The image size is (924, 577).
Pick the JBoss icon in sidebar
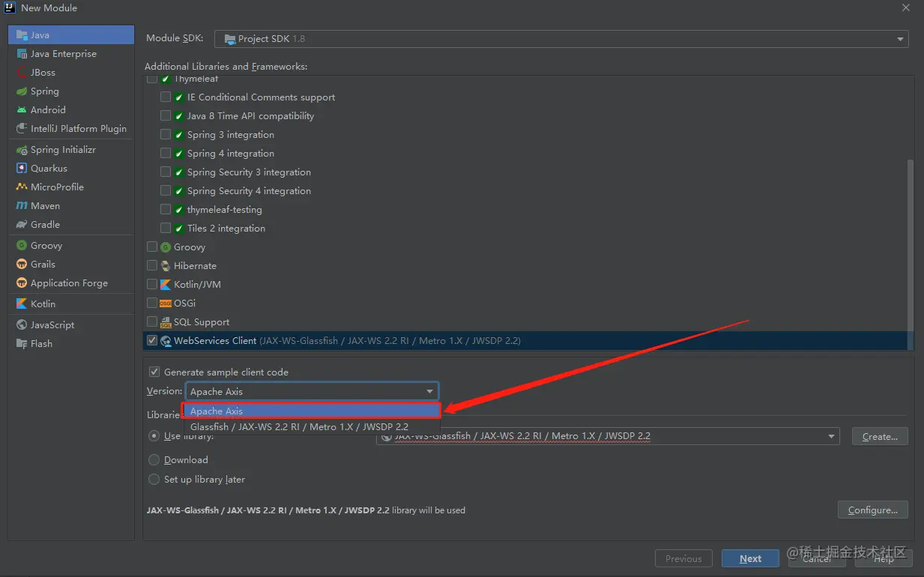[22, 73]
